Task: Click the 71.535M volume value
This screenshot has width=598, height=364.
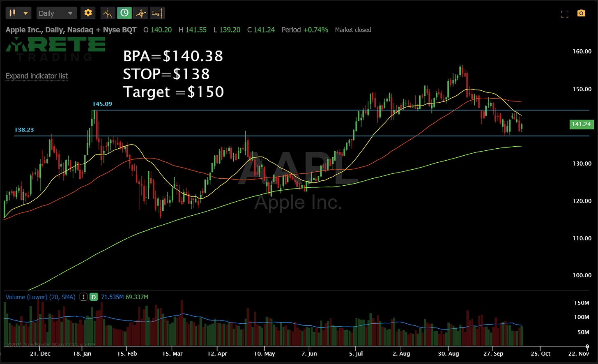Action: click(x=112, y=297)
